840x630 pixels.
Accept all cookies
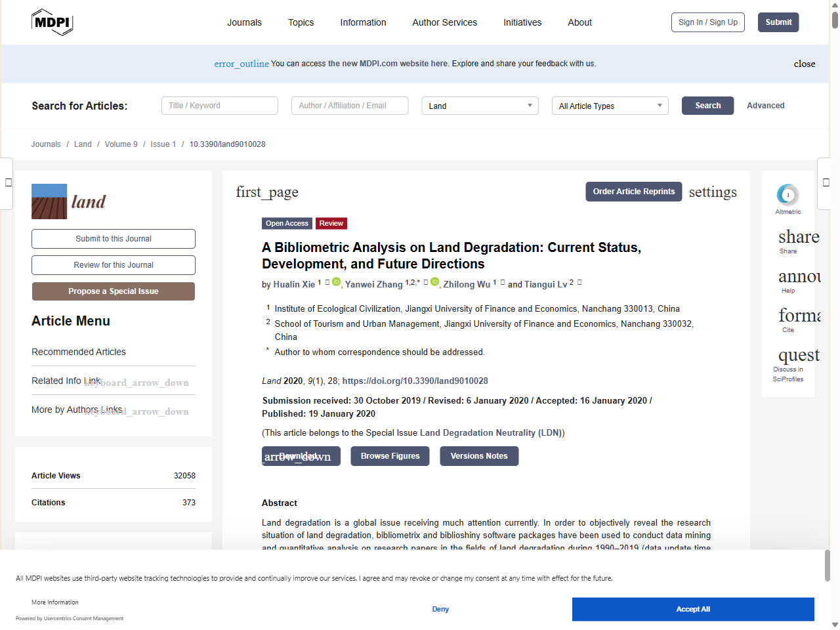click(x=693, y=609)
